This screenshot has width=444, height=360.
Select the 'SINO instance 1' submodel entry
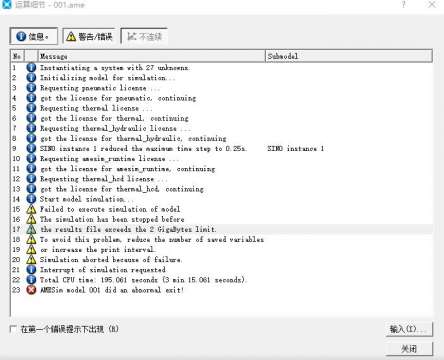coord(295,149)
